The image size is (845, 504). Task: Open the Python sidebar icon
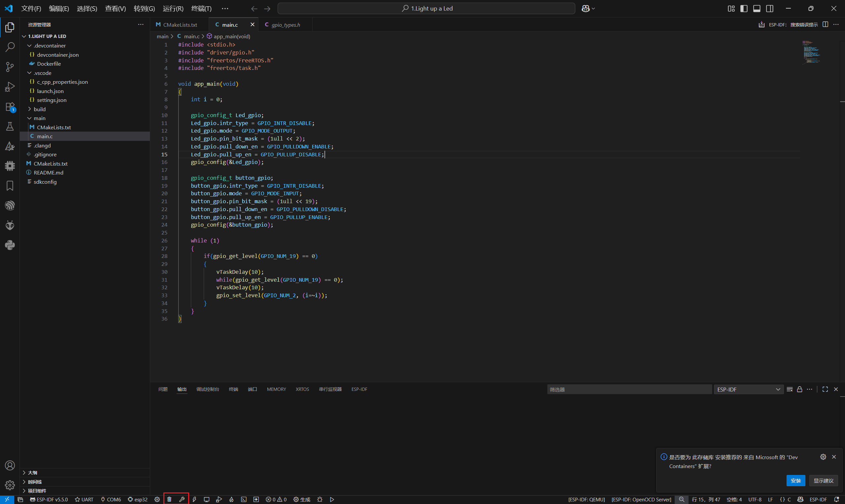[10, 245]
